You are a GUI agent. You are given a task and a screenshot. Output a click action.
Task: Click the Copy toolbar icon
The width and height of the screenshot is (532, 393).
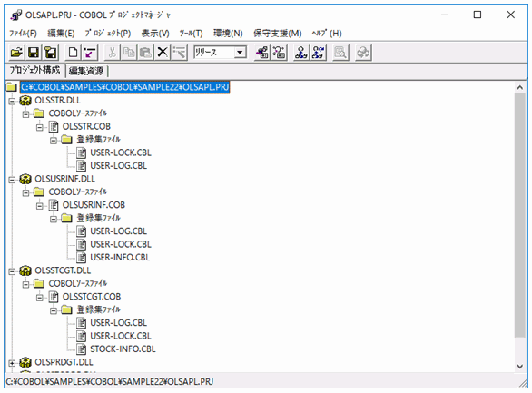click(129, 53)
